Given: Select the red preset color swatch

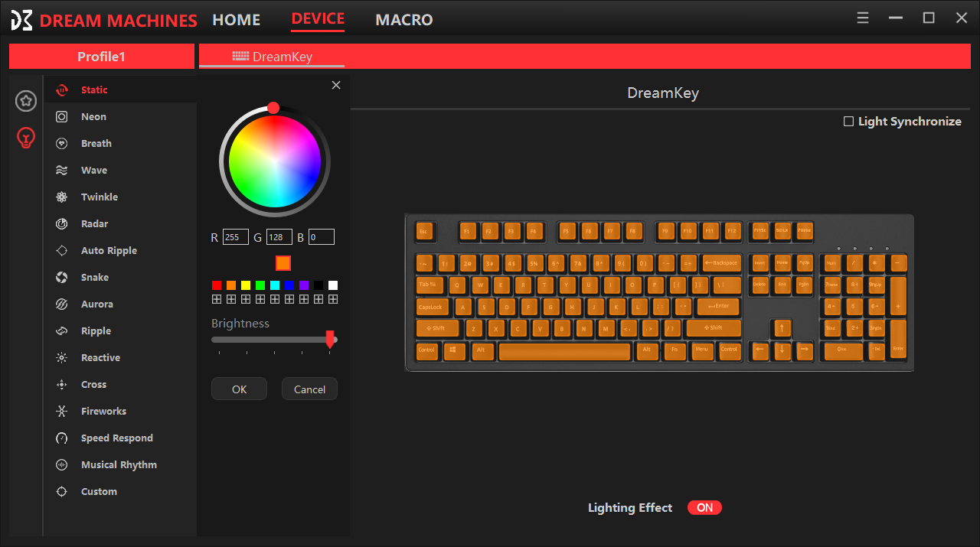Looking at the screenshot, I should pyautogui.click(x=217, y=285).
